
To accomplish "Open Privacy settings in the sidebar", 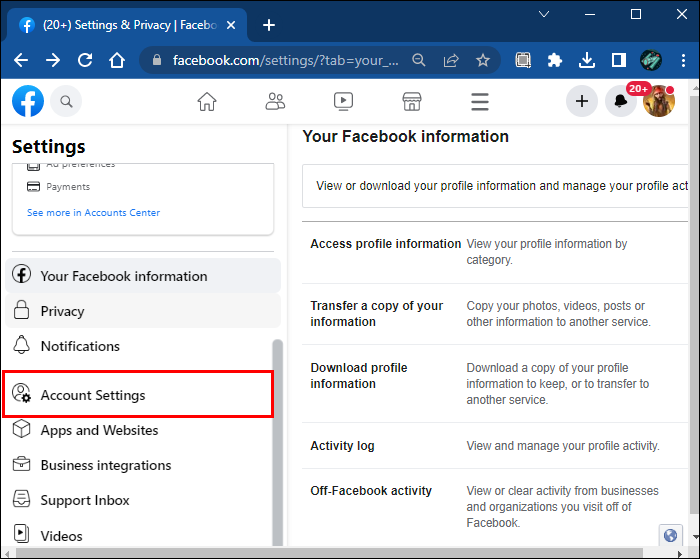I will coord(62,311).
